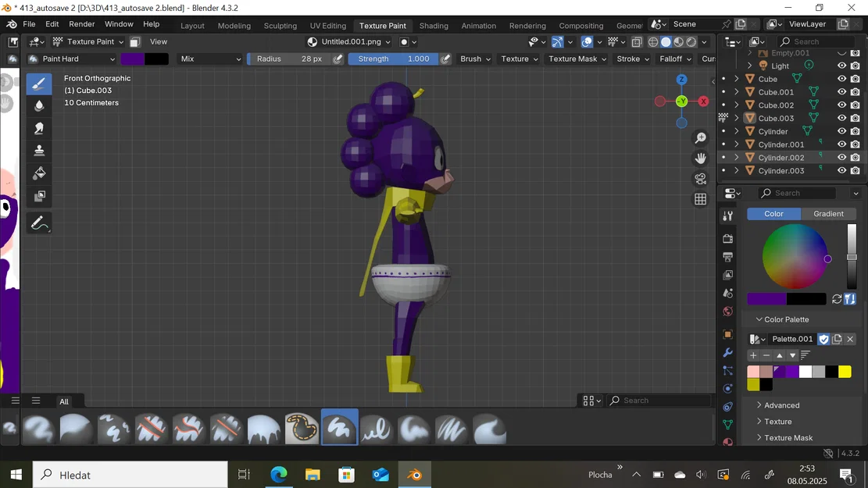Open the Texture Mask popover
This screenshot has height=488, width=868.
pyautogui.click(x=577, y=59)
